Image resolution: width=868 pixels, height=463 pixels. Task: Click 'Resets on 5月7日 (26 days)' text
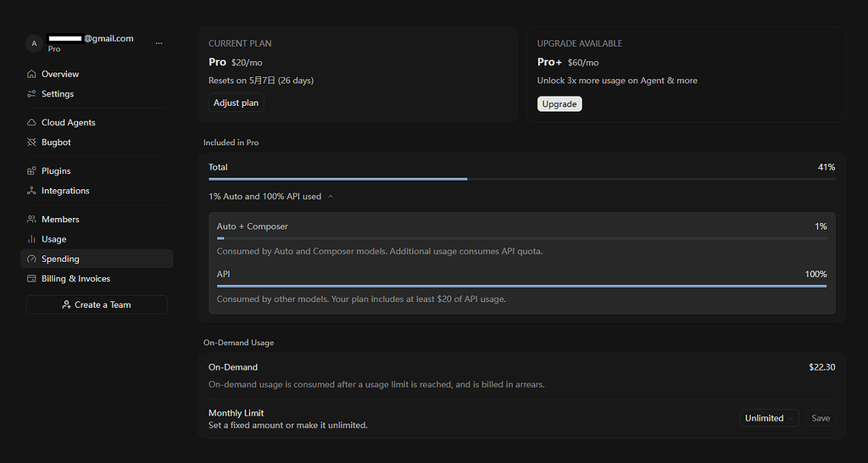pyautogui.click(x=261, y=81)
